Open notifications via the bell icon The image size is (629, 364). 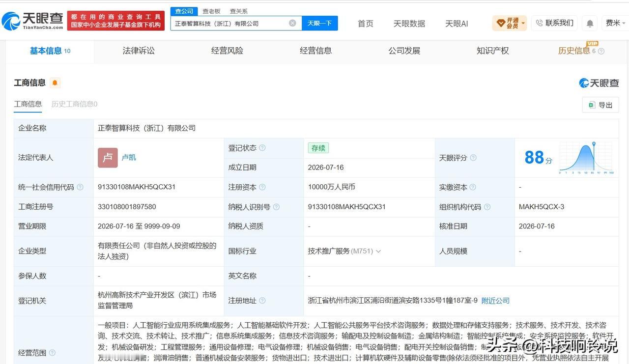point(590,23)
